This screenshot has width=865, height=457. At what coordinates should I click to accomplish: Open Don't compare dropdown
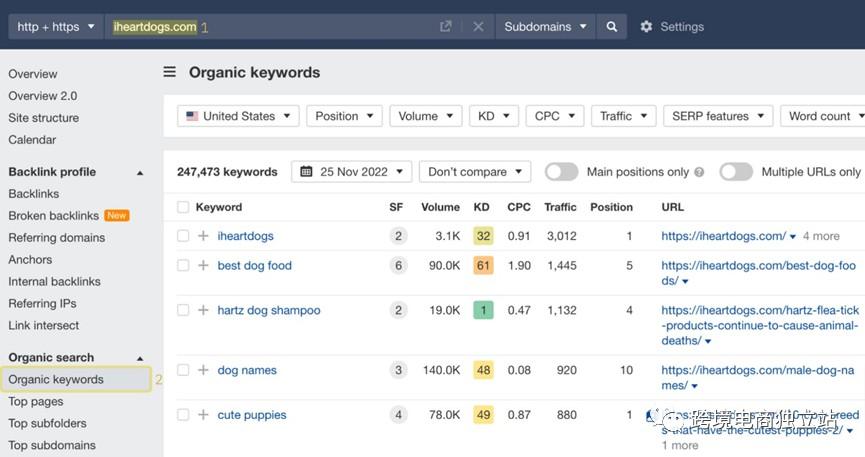coord(475,172)
